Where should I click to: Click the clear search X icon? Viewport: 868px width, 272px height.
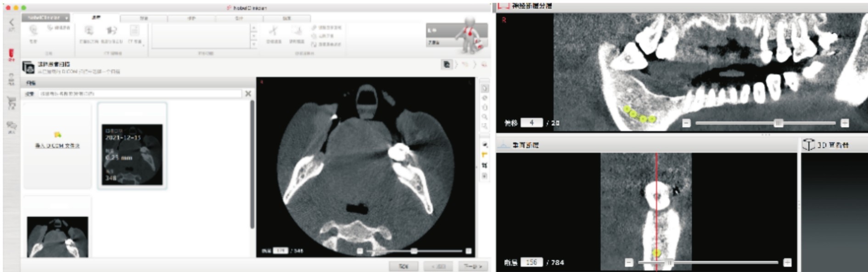(248, 94)
